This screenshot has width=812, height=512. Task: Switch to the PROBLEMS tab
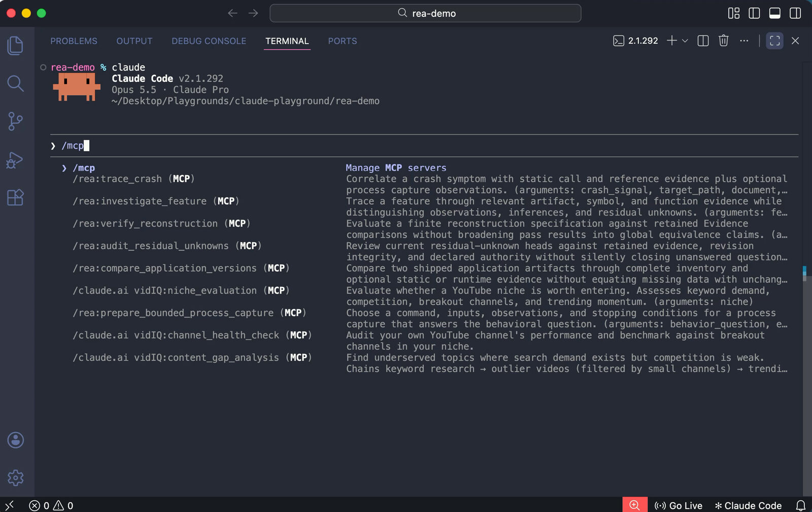coord(74,41)
